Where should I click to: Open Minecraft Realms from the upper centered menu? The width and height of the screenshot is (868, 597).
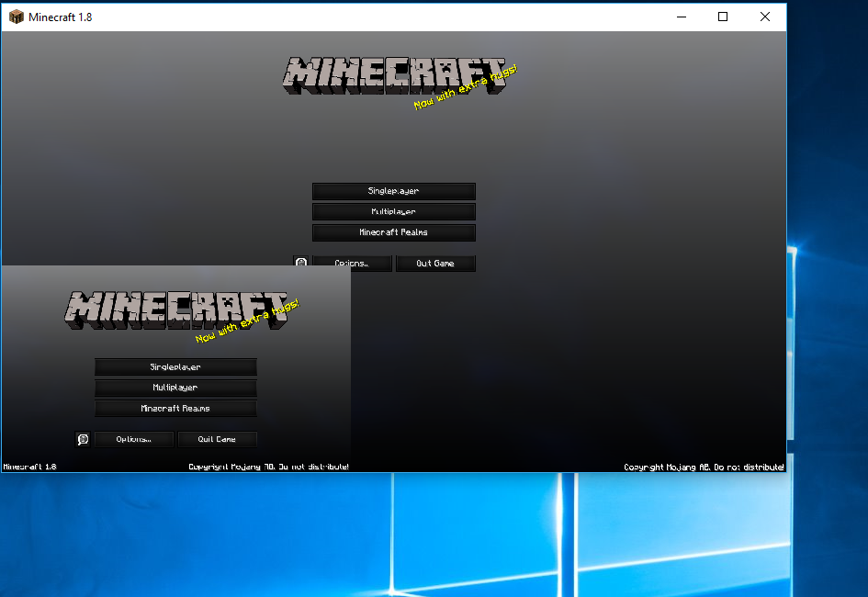click(393, 232)
